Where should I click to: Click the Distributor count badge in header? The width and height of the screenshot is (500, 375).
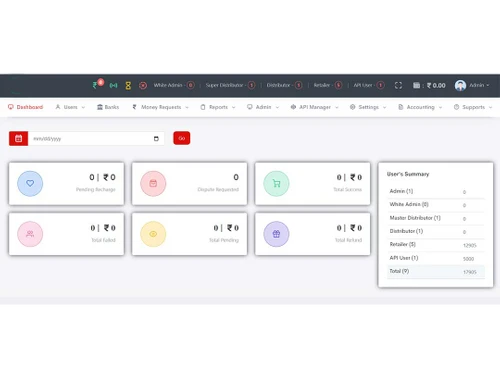tap(299, 85)
